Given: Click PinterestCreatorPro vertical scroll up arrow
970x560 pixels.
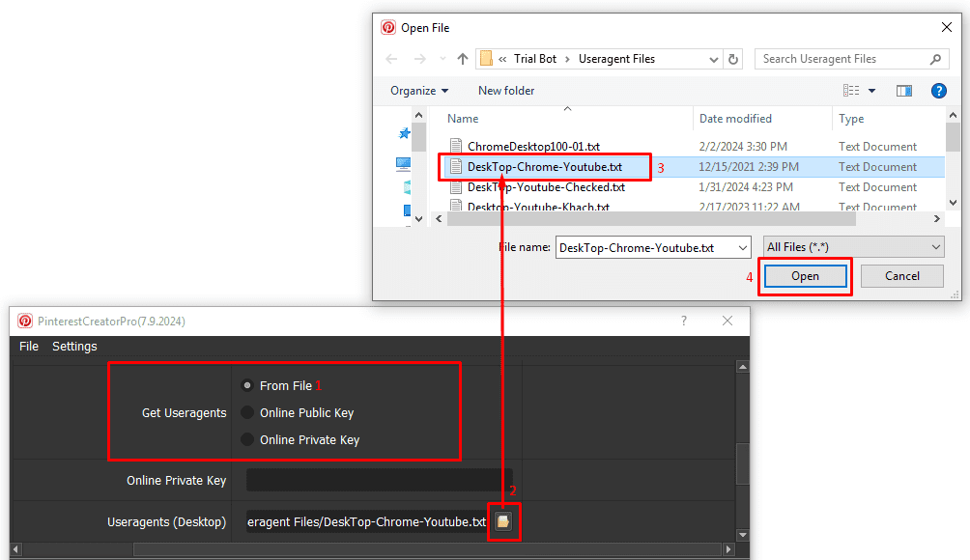Looking at the screenshot, I should (743, 367).
